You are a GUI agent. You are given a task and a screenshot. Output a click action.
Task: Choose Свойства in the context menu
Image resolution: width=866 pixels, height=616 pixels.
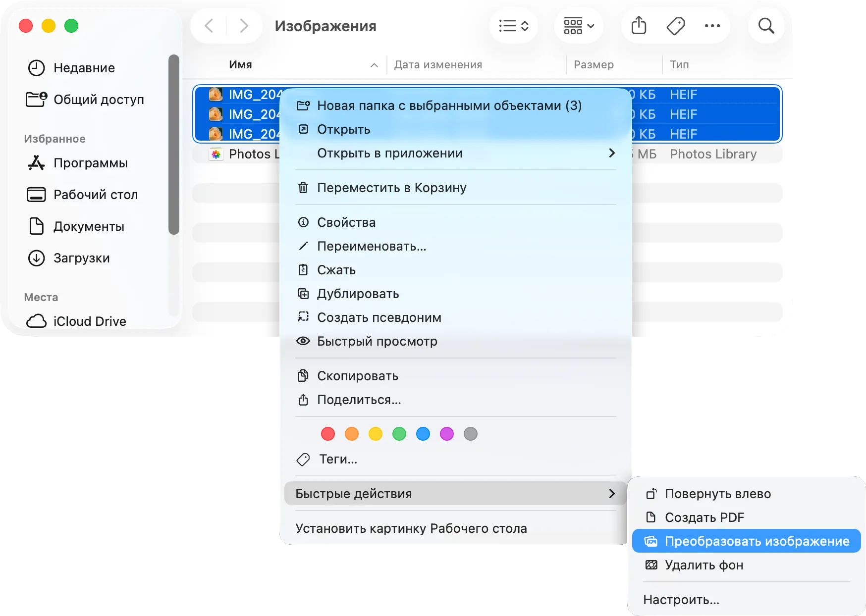pyautogui.click(x=456, y=222)
